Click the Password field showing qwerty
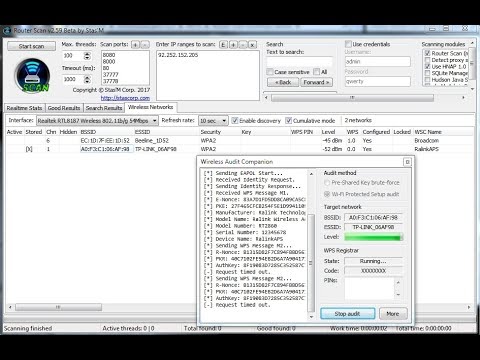Viewport: 480px width, 360px height. pyautogui.click(x=378, y=81)
